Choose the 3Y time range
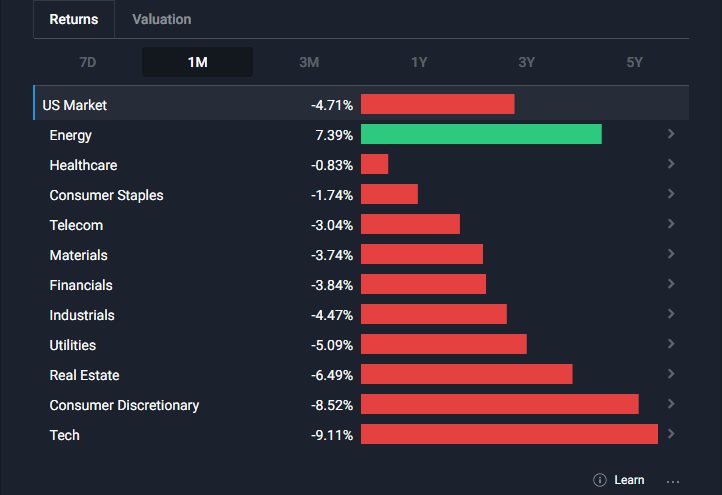Viewport: 722px width, 495px height. (527, 62)
